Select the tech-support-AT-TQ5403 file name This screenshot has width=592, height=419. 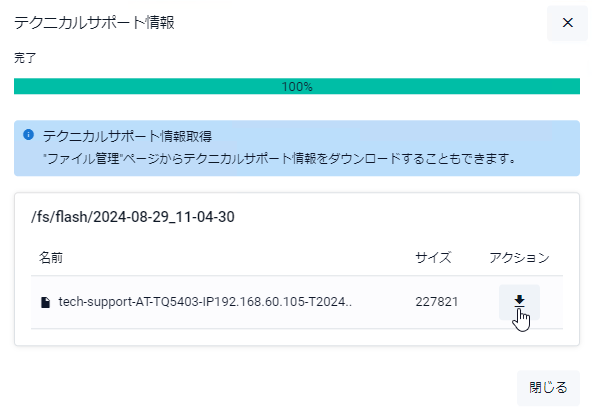tap(205, 302)
